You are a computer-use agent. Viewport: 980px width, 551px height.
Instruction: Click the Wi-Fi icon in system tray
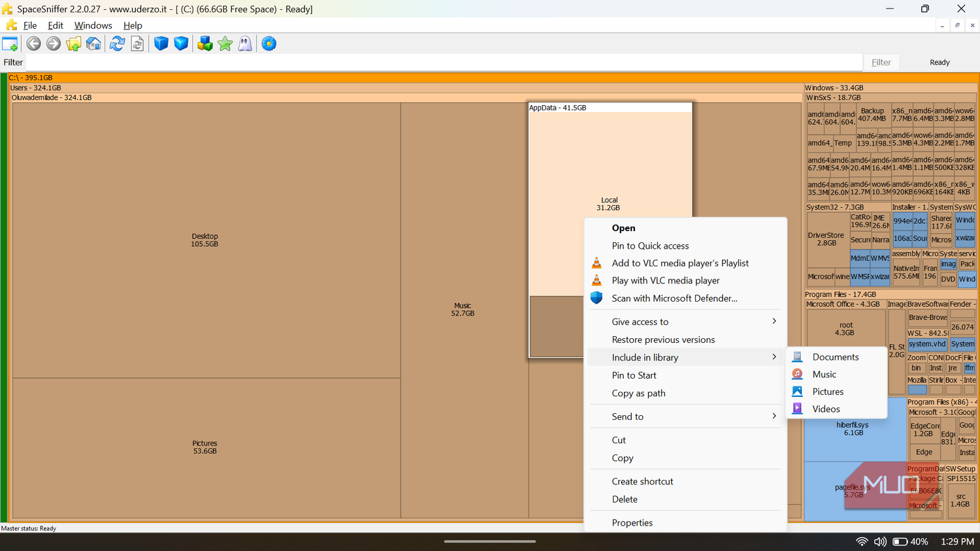tap(862, 541)
